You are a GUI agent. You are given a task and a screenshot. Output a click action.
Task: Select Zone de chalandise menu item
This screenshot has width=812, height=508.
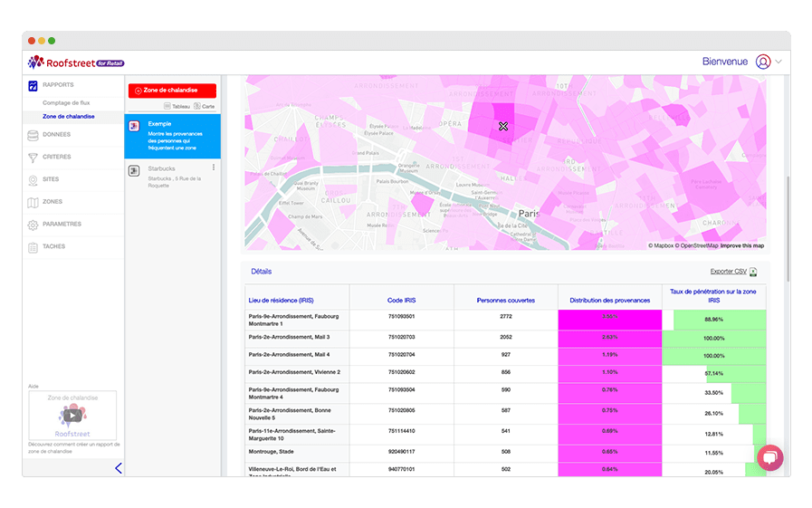tap(69, 117)
